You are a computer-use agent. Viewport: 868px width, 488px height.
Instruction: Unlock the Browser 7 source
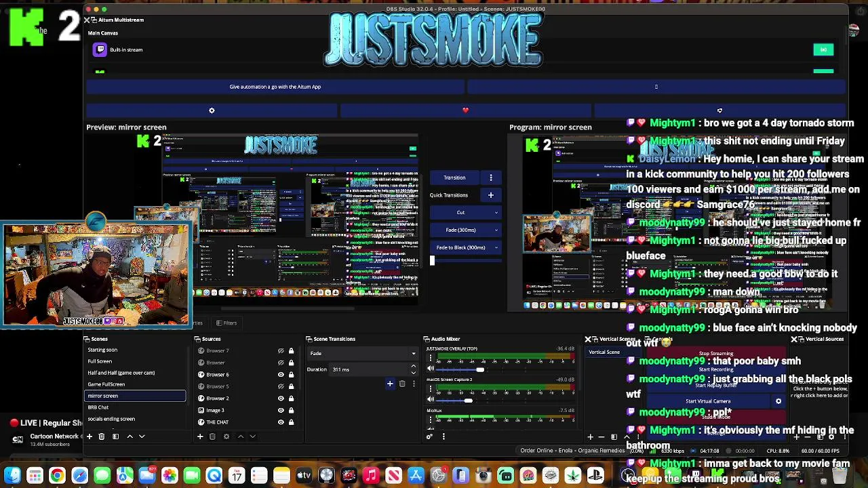click(292, 351)
